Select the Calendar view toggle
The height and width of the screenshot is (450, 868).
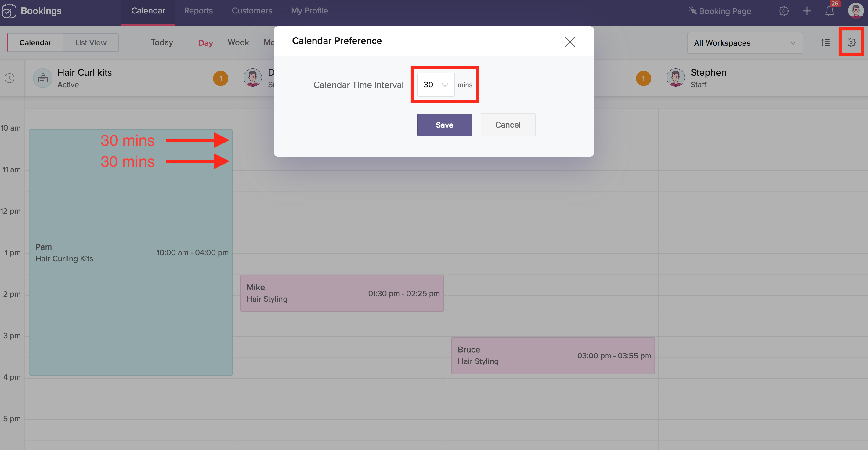click(x=35, y=42)
